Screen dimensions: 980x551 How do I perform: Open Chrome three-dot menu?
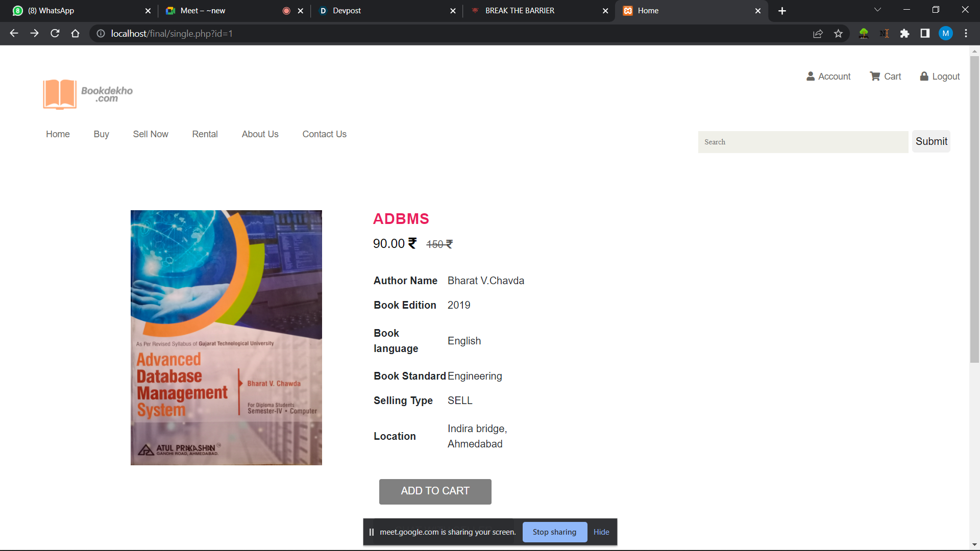966,34
